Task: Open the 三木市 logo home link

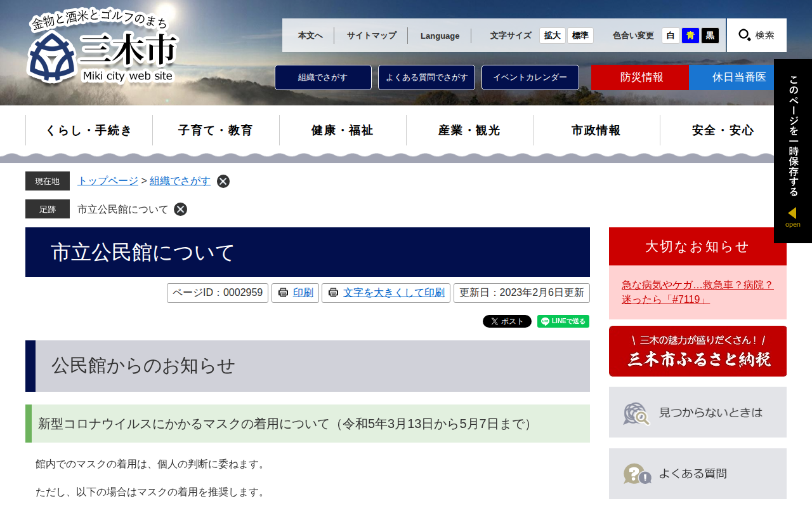Action: [102, 49]
